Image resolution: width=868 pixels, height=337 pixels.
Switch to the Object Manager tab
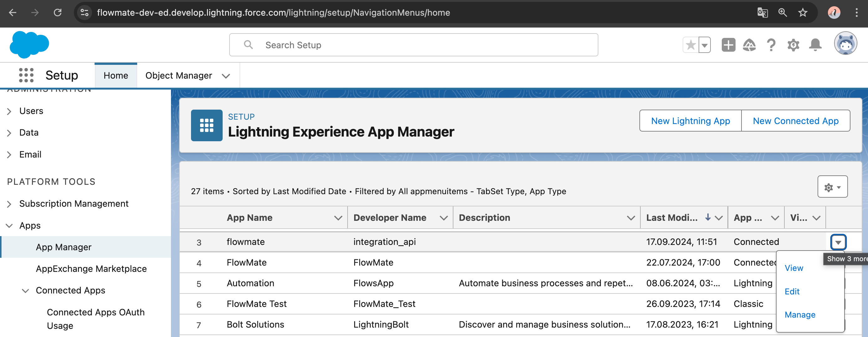pos(178,75)
